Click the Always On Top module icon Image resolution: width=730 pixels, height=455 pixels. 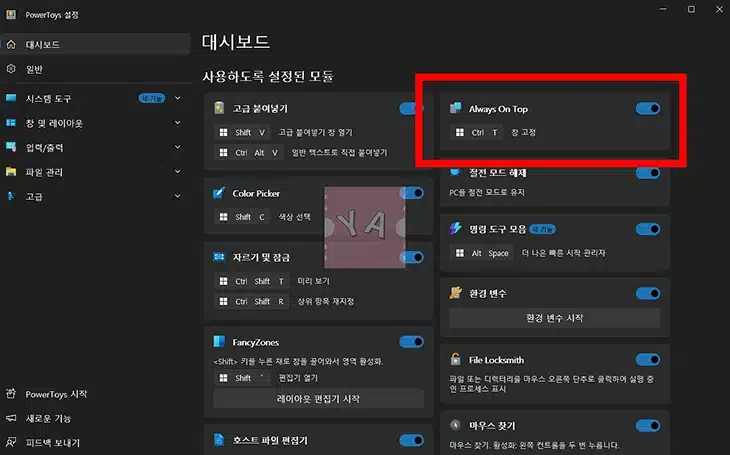click(455, 108)
